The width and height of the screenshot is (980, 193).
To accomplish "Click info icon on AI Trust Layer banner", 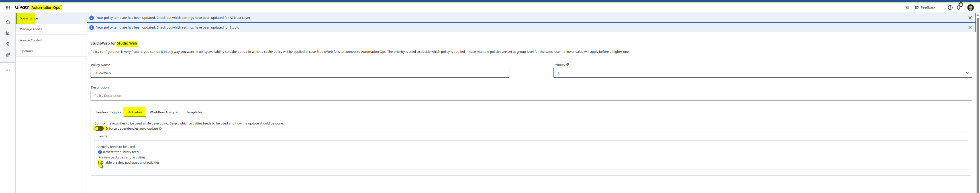I will [x=91, y=18].
